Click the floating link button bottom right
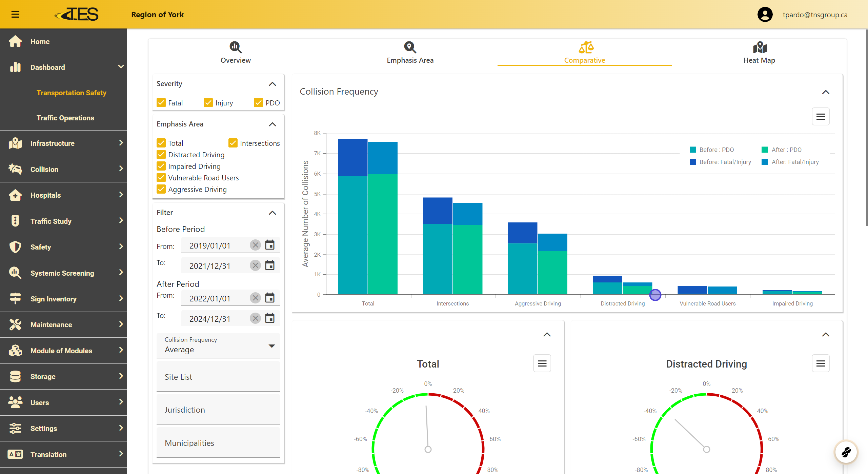 pos(845,452)
